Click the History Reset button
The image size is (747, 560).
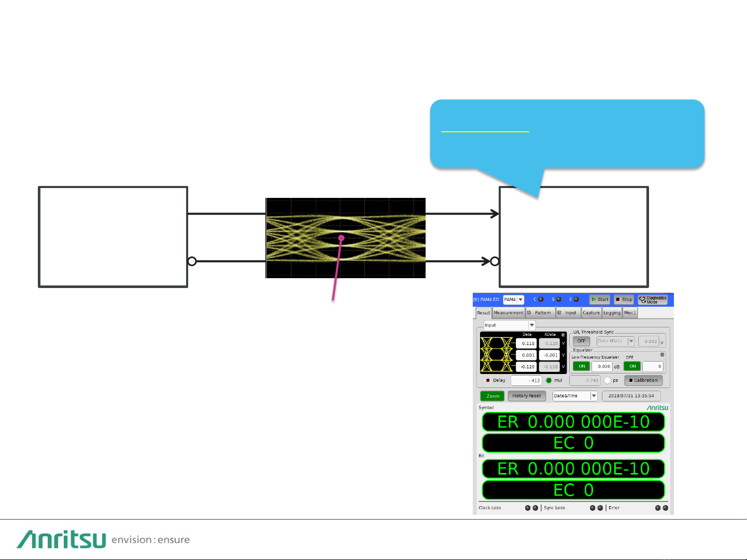[x=526, y=396]
